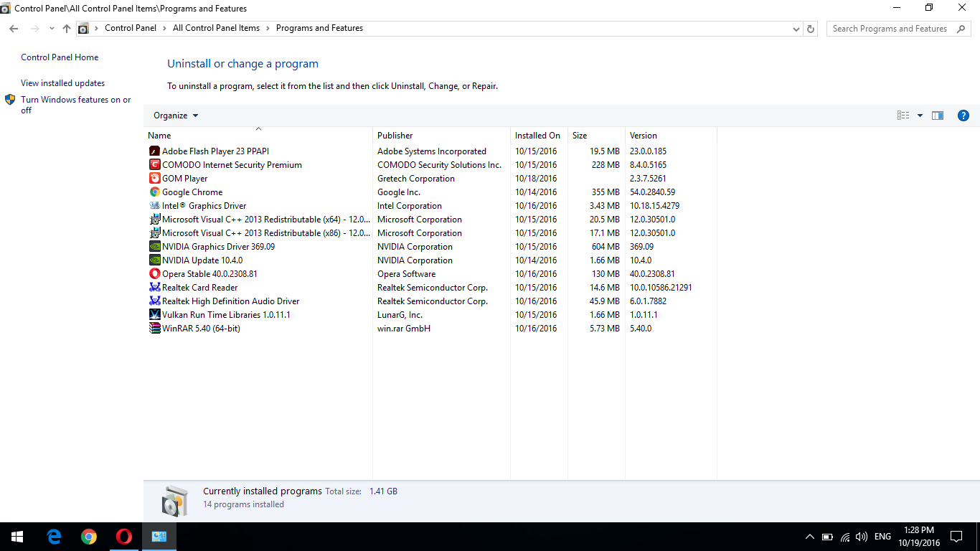
Task: Open the Control Panel Home link
Action: (60, 57)
